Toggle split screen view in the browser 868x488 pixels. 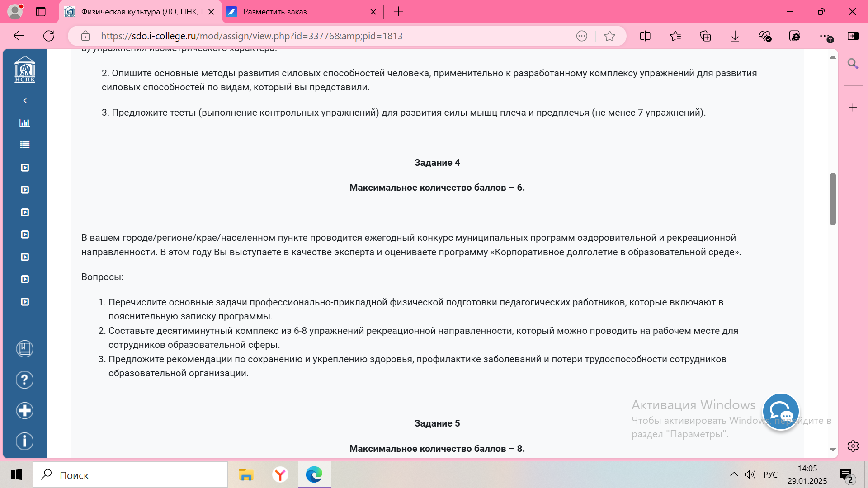coord(645,36)
